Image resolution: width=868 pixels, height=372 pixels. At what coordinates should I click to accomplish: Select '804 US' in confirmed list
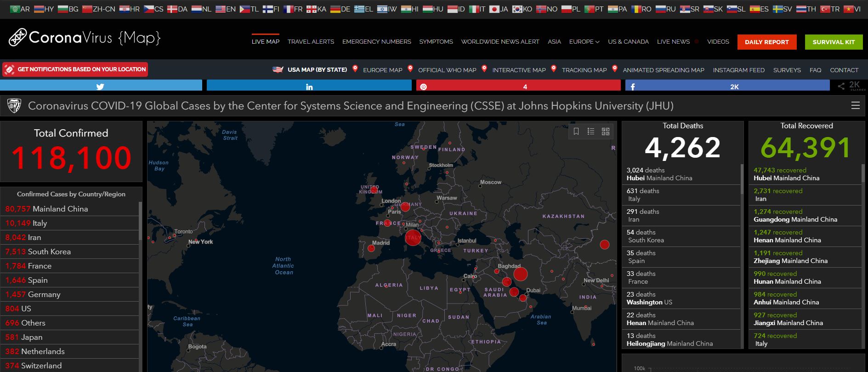(69, 309)
